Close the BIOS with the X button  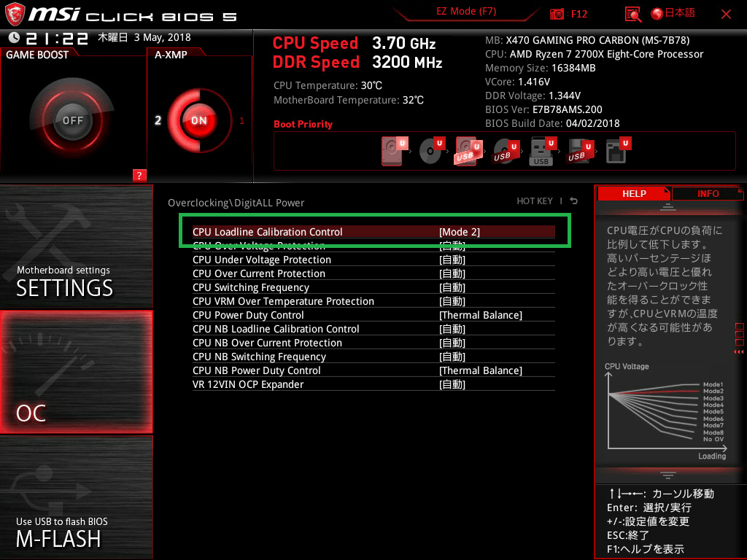point(726,15)
